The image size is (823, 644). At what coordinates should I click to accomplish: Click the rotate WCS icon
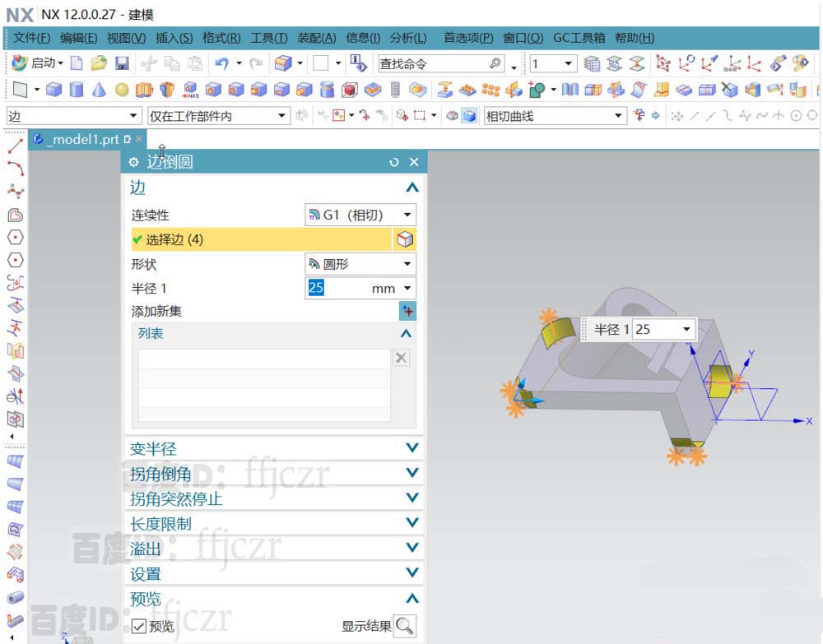686,64
